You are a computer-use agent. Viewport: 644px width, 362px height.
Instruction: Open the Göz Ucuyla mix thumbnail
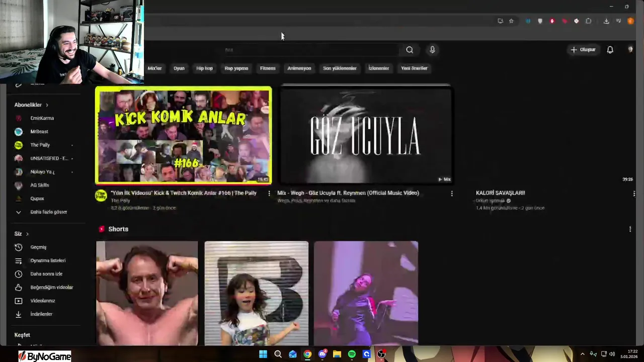click(x=365, y=135)
